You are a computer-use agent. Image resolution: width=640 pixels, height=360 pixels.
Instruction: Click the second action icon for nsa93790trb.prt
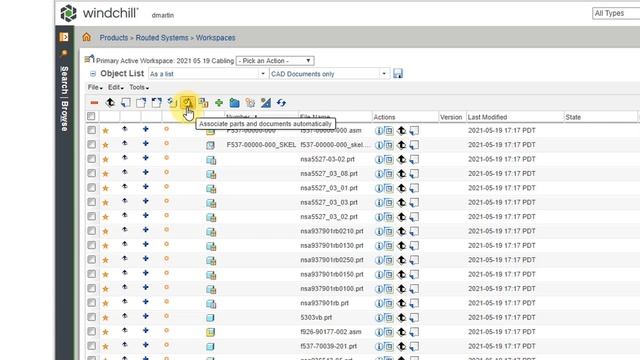(x=389, y=303)
